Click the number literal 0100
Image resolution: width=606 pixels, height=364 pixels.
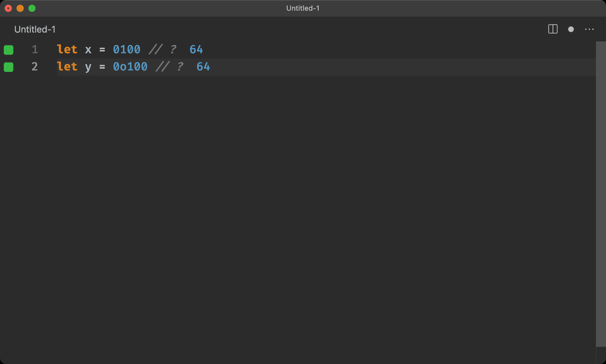127,49
